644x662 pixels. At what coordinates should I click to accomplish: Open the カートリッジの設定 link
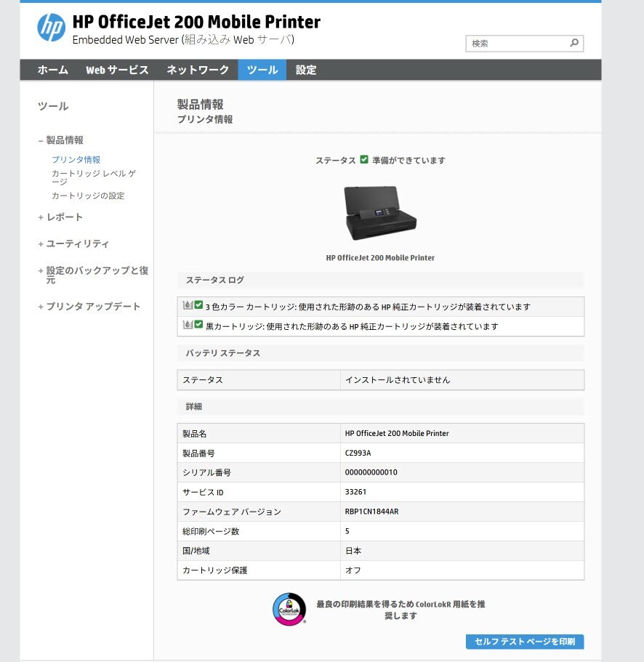(88, 195)
